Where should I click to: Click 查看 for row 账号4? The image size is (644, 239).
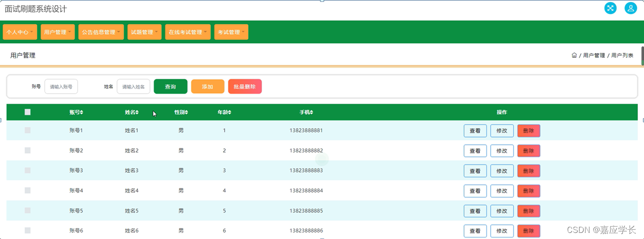click(475, 191)
